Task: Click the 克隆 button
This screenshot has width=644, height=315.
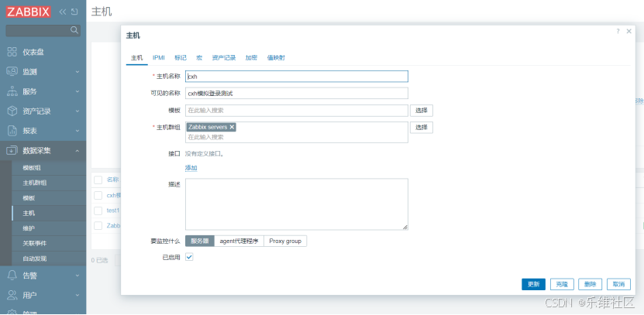Action: coord(562,284)
